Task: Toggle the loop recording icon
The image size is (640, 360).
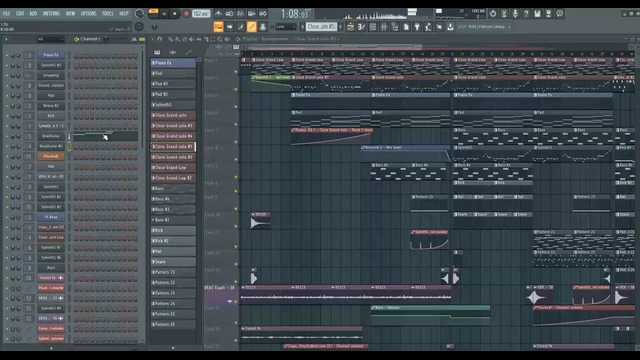Action: (x=263, y=14)
